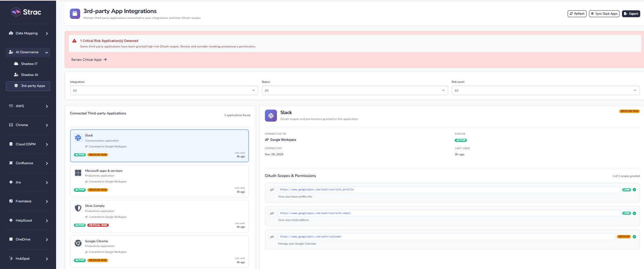Image resolution: width=644 pixels, height=269 pixels.
Task: Click the Confluence sidebar icon
Action: pos(11,163)
